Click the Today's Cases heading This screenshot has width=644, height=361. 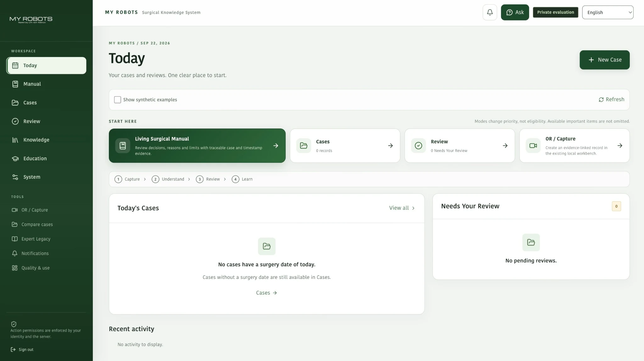click(x=138, y=208)
